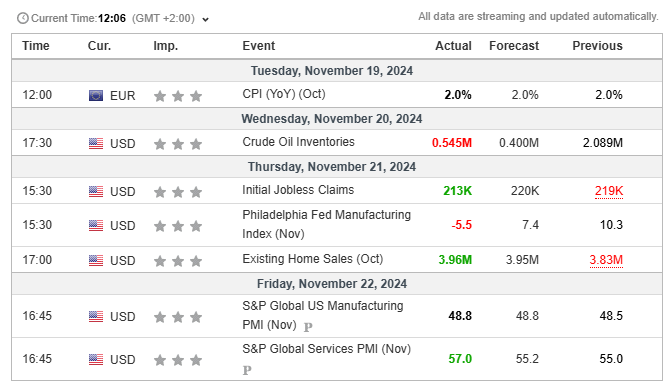The width and height of the screenshot is (672, 386).
Task: Click importance stars in CPI (YoY) row
Action: [178, 96]
